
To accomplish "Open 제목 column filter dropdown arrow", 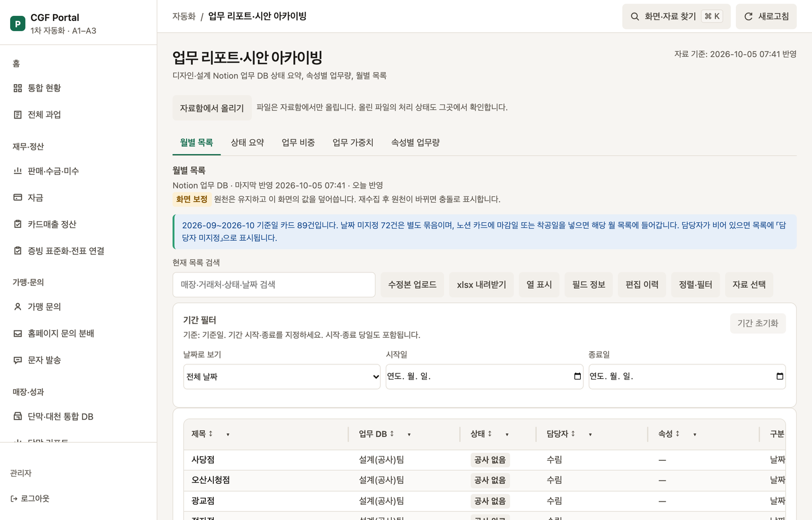I will tap(228, 434).
